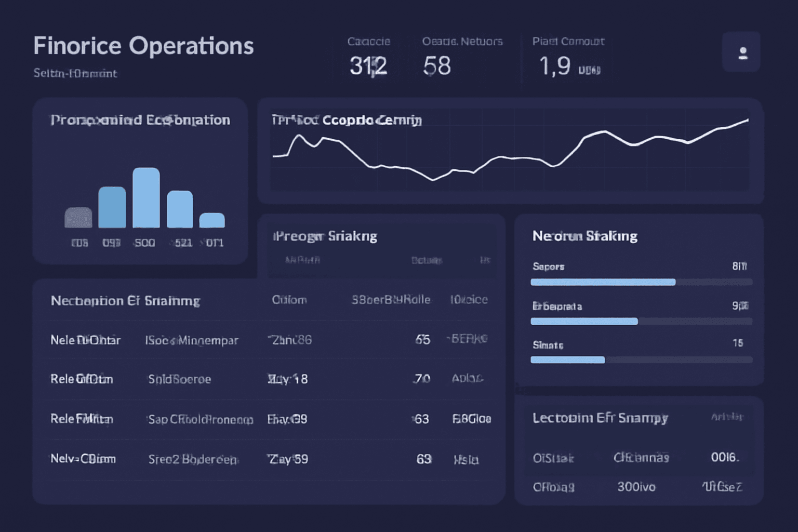The width and height of the screenshot is (798, 532).
Task: Click the Sapors label
Action: tap(548, 267)
